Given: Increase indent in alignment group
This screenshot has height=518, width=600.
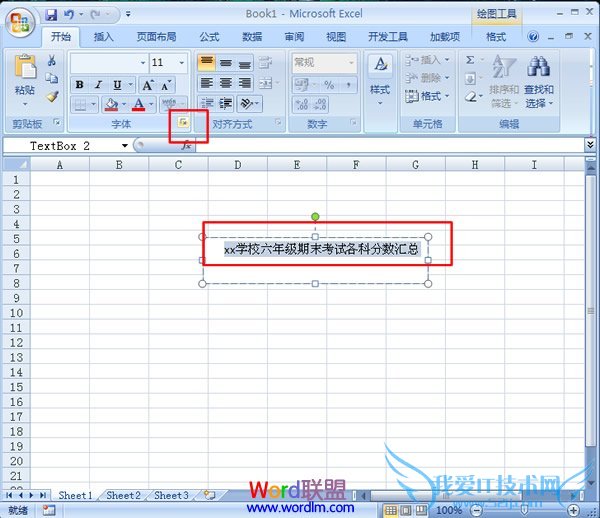Looking at the screenshot, I should [x=226, y=103].
